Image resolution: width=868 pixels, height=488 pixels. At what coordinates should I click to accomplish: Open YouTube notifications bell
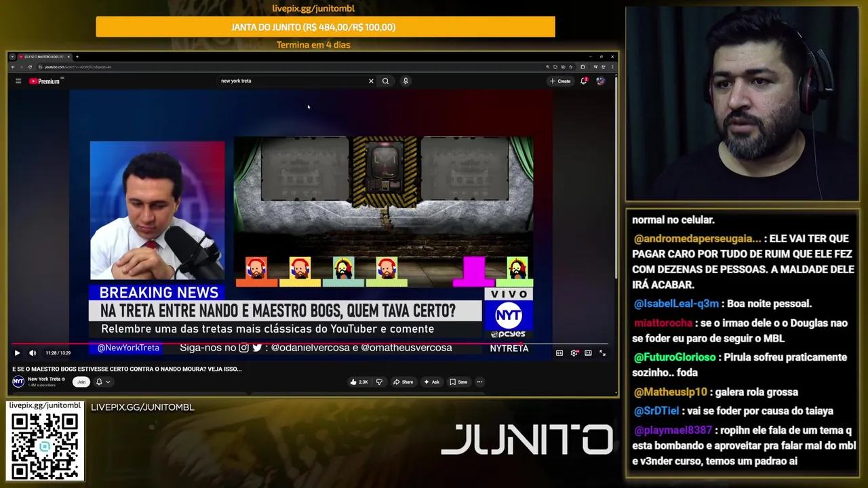pos(584,81)
